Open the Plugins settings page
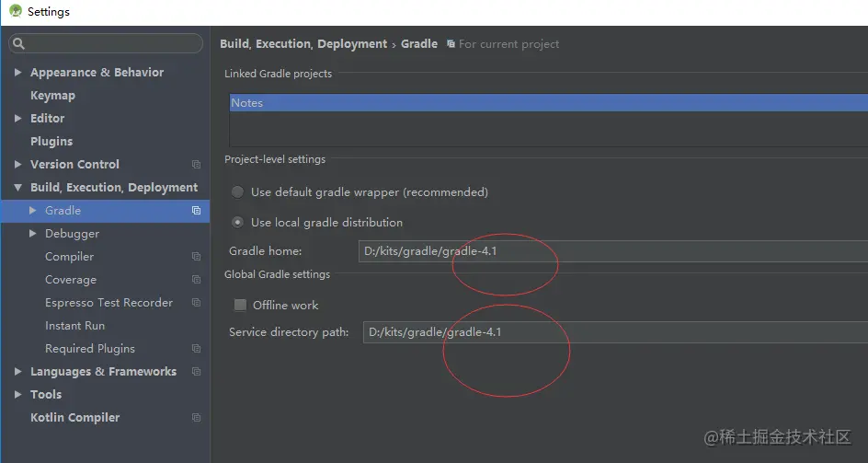The height and width of the screenshot is (463, 868). (51, 142)
